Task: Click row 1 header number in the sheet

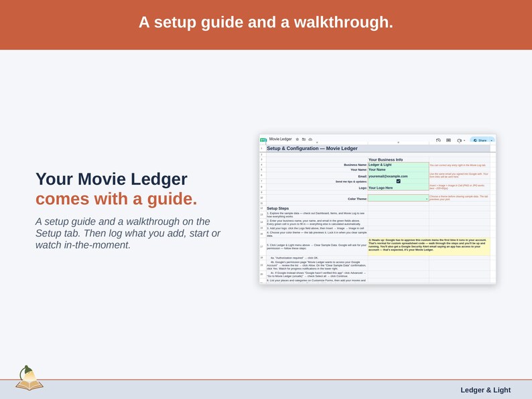Action: pos(261,149)
